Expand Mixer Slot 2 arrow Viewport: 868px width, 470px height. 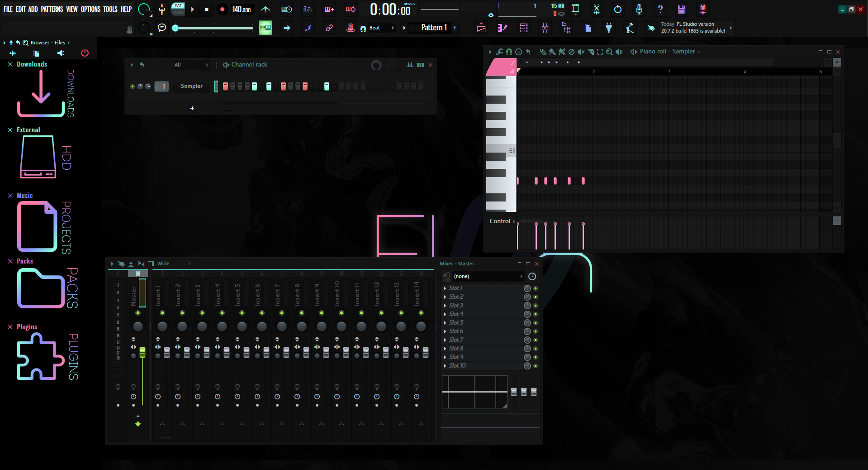coord(445,297)
